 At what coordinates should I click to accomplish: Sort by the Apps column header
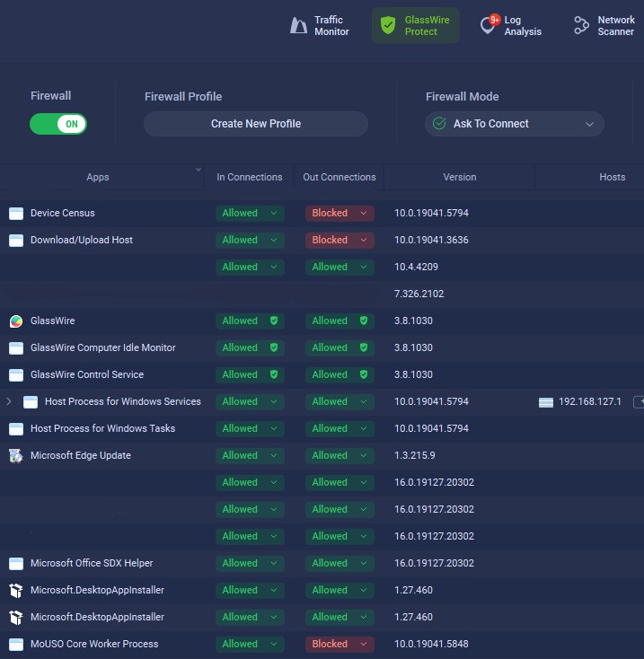coord(98,177)
